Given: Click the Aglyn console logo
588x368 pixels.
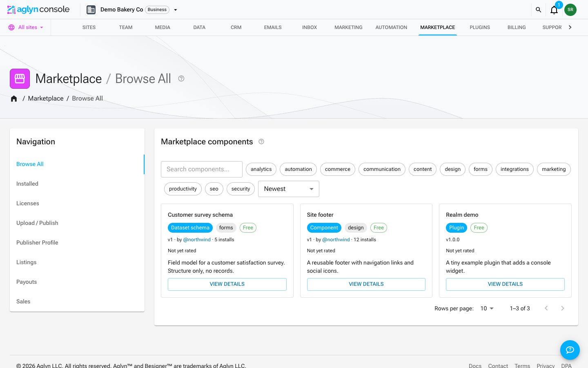Looking at the screenshot, I should (38, 9).
